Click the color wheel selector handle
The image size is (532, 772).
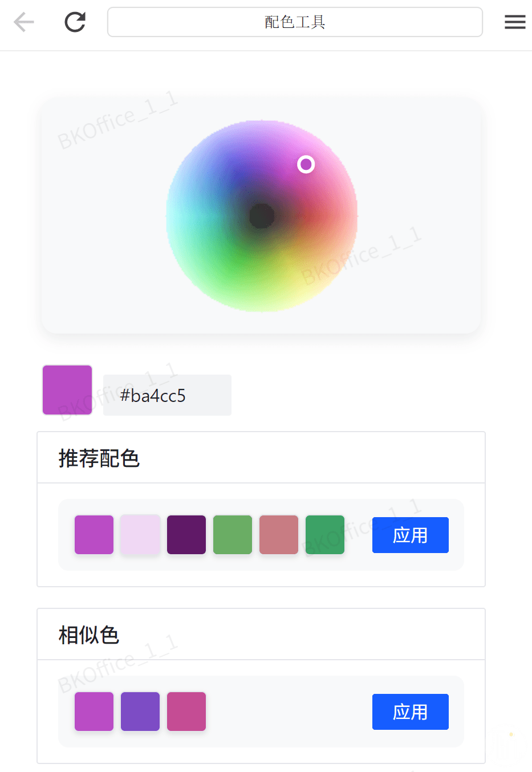(x=306, y=164)
